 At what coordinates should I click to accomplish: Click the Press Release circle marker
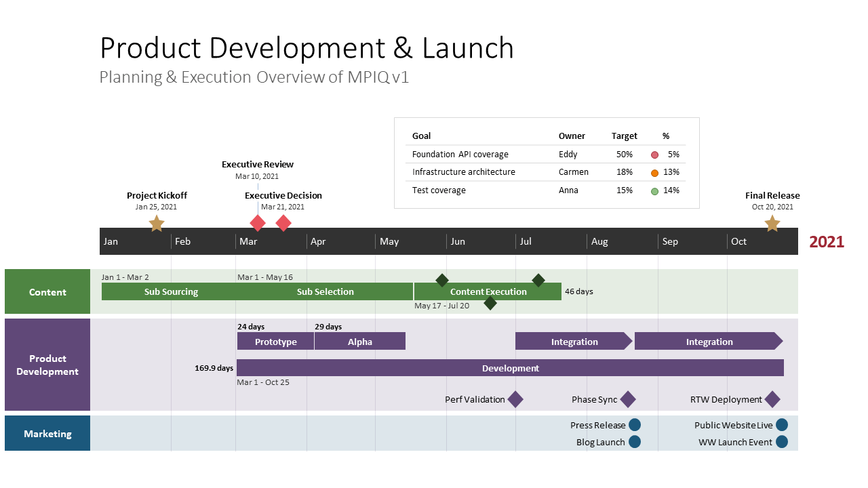coord(634,425)
